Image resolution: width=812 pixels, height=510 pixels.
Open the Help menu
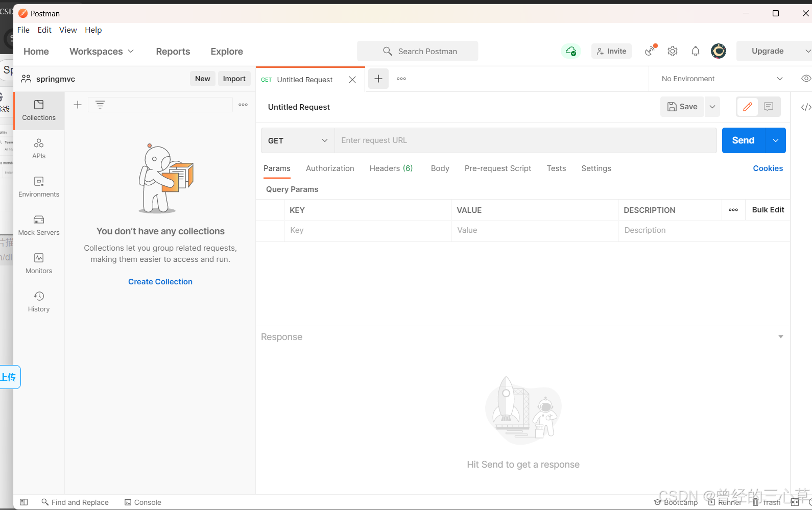[93, 30]
